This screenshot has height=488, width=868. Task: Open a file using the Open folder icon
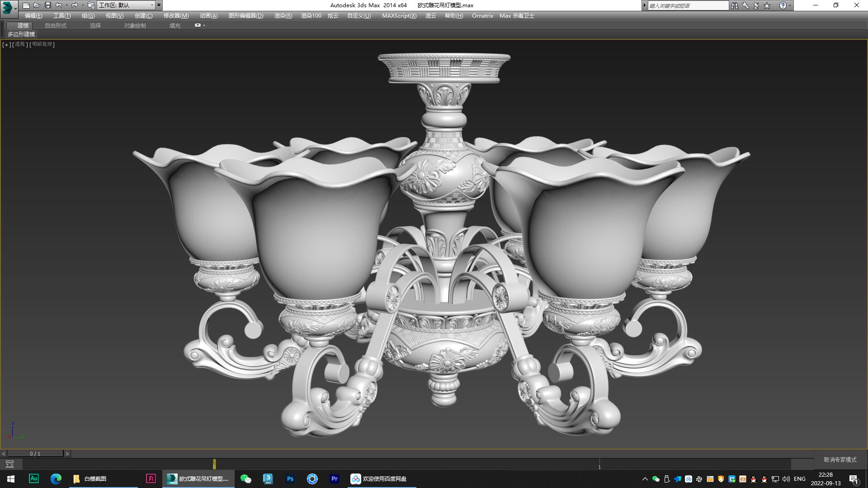36,5
